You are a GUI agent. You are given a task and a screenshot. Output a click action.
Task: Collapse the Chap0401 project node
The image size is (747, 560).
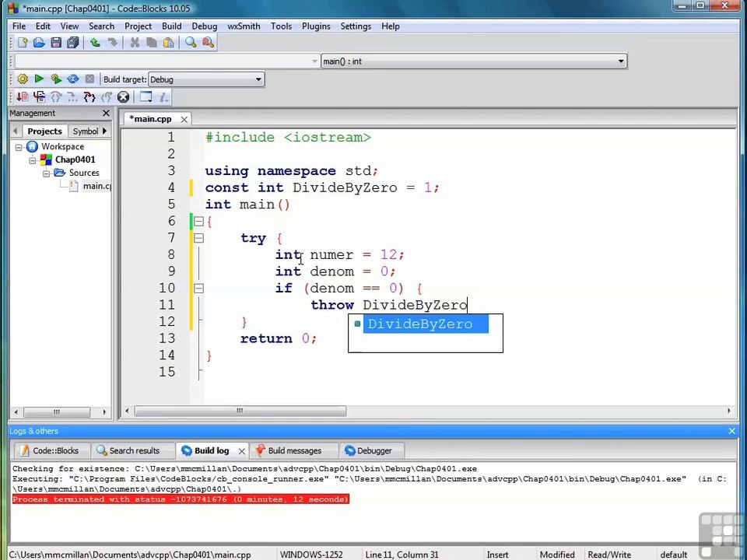click(33, 160)
